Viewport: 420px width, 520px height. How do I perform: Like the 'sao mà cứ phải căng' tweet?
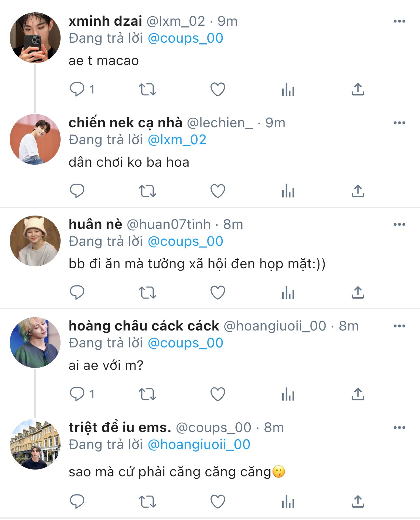[218, 501]
